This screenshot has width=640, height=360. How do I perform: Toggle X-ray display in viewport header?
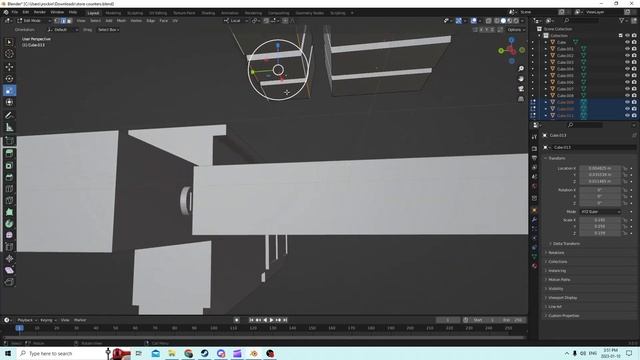489,20
